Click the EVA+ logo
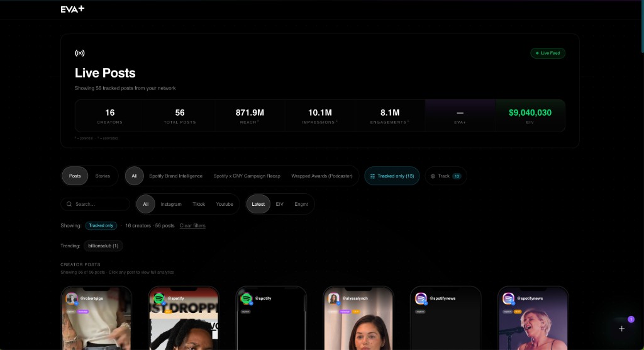This screenshot has width=644, height=350. click(72, 9)
